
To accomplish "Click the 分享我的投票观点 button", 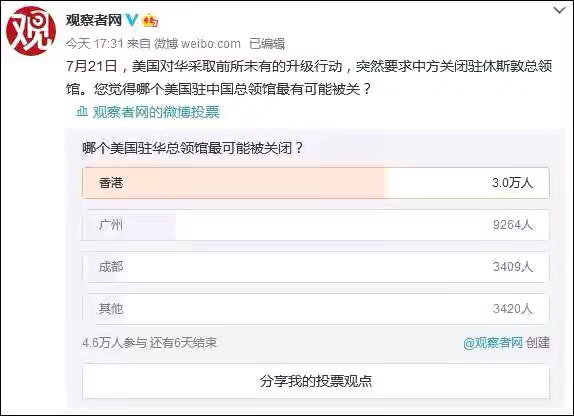I will [316, 381].
